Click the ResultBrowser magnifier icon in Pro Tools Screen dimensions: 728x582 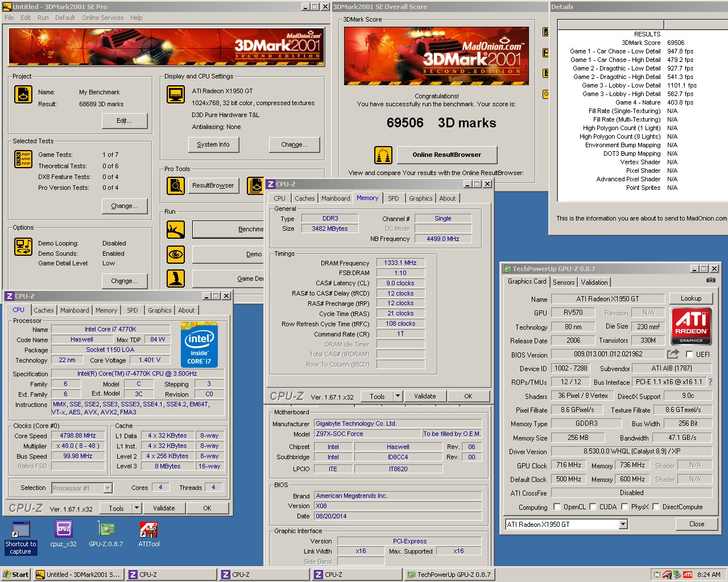click(176, 185)
